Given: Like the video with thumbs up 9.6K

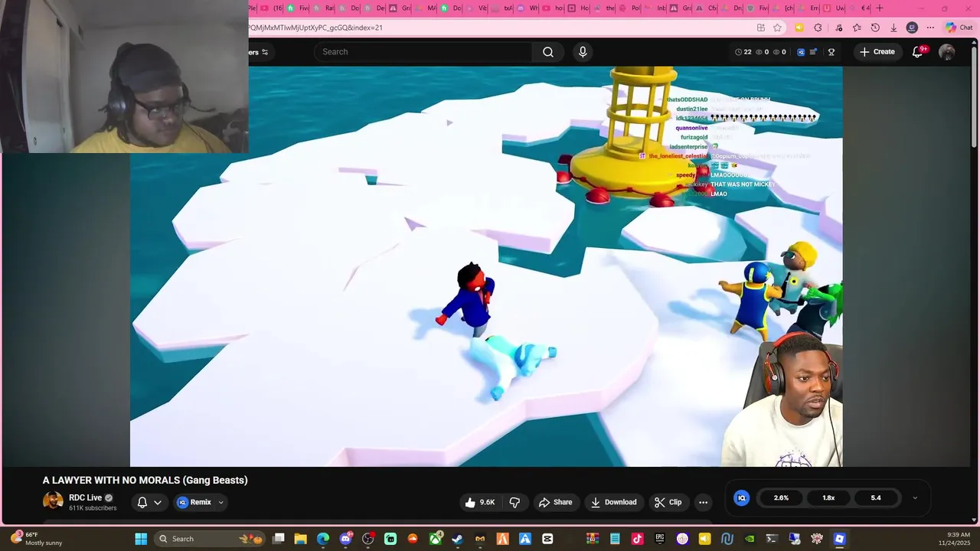Looking at the screenshot, I should [480, 502].
